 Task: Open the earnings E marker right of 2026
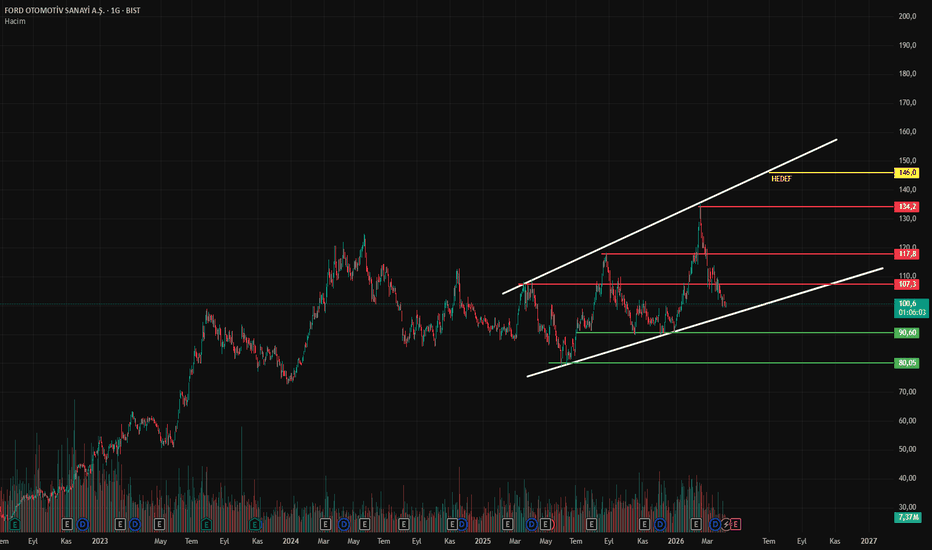pos(696,524)
